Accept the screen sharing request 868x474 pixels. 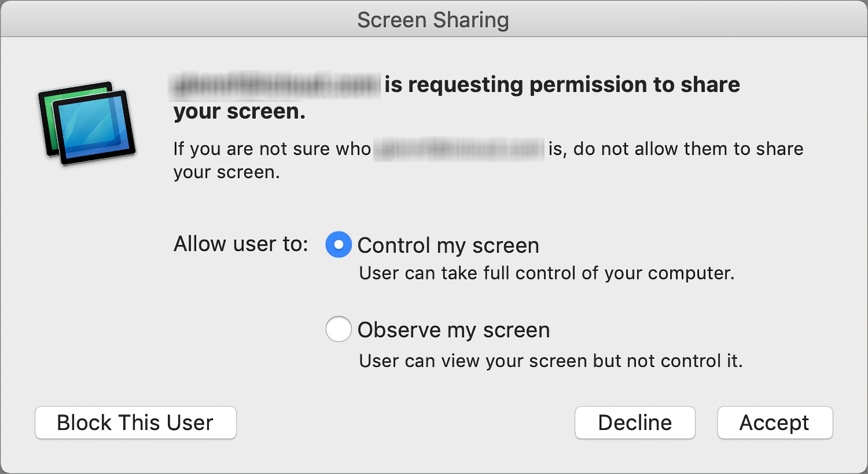[775, 422]
